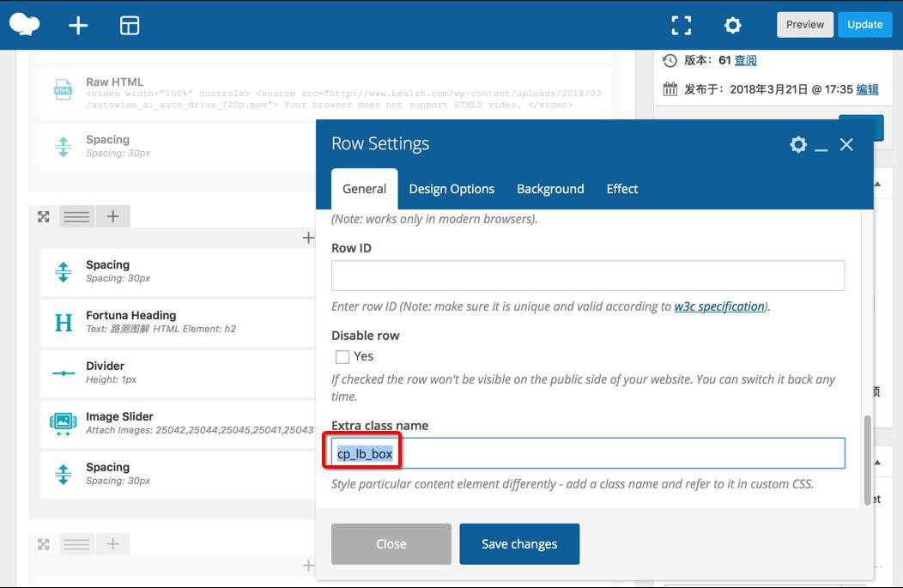This screenshot has height=588, width=903.
Task: Add column with plus tab above Fortuna Heading row
Action: coord(113,216)
